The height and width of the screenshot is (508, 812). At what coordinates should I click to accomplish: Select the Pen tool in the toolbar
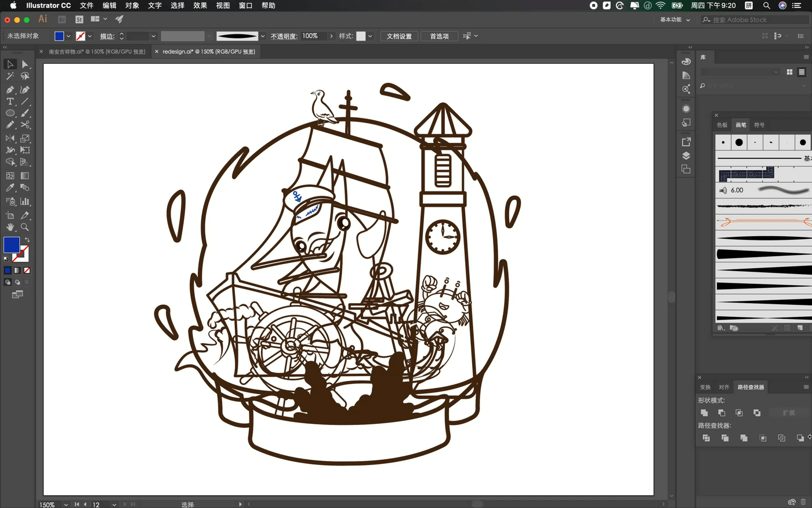(x=10, y=89)
